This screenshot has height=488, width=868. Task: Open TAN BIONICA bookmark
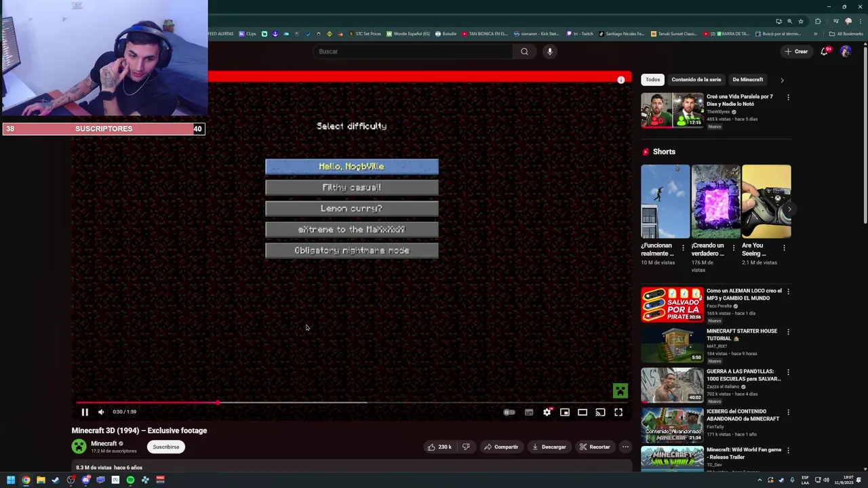pos(485,34)
